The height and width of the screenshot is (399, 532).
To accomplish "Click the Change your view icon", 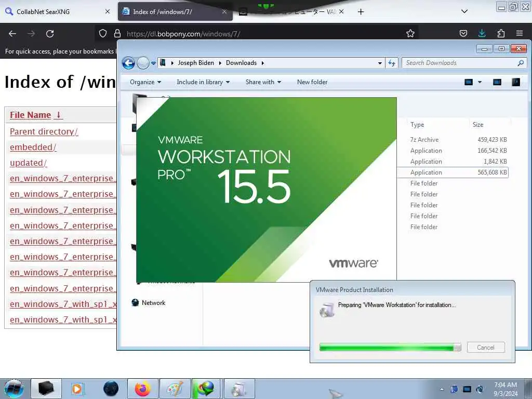I will click(469, 82).
